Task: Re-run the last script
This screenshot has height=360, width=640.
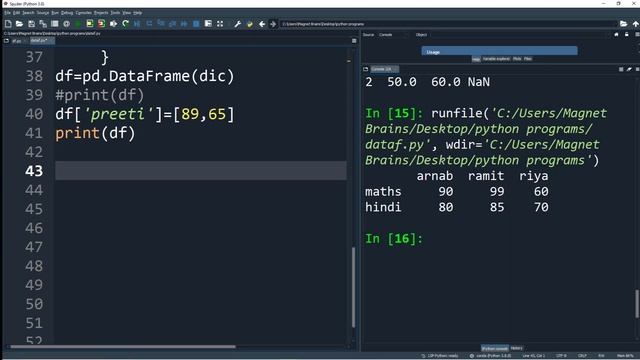Action: (x=125, y=24)
